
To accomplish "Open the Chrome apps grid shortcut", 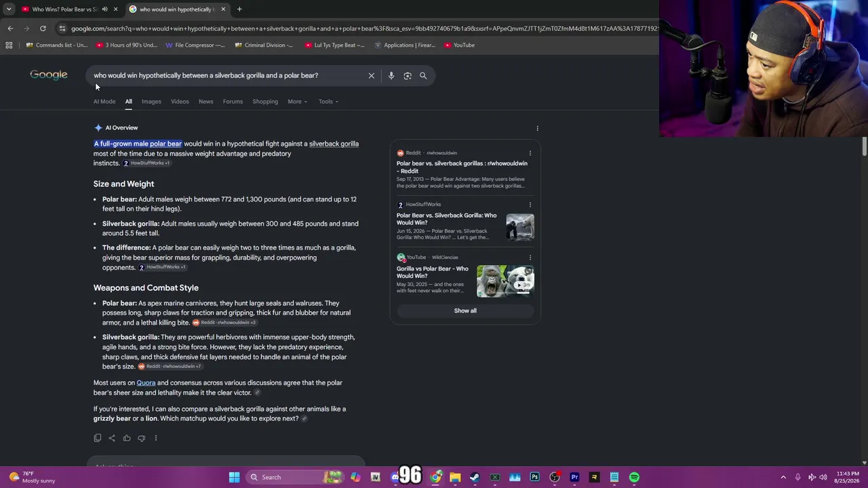I will point(9,45).
